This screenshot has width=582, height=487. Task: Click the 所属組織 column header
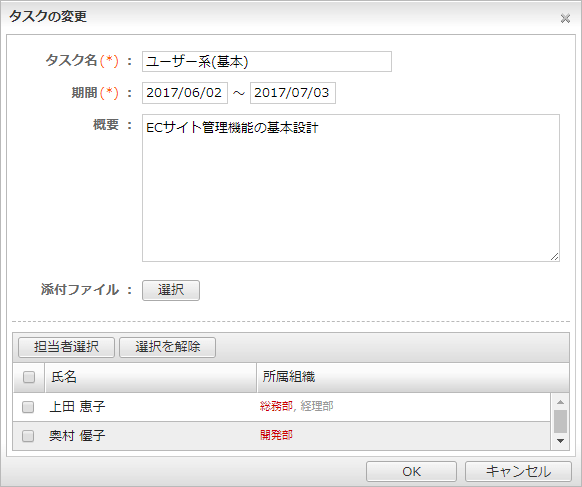tap(413, 377)
